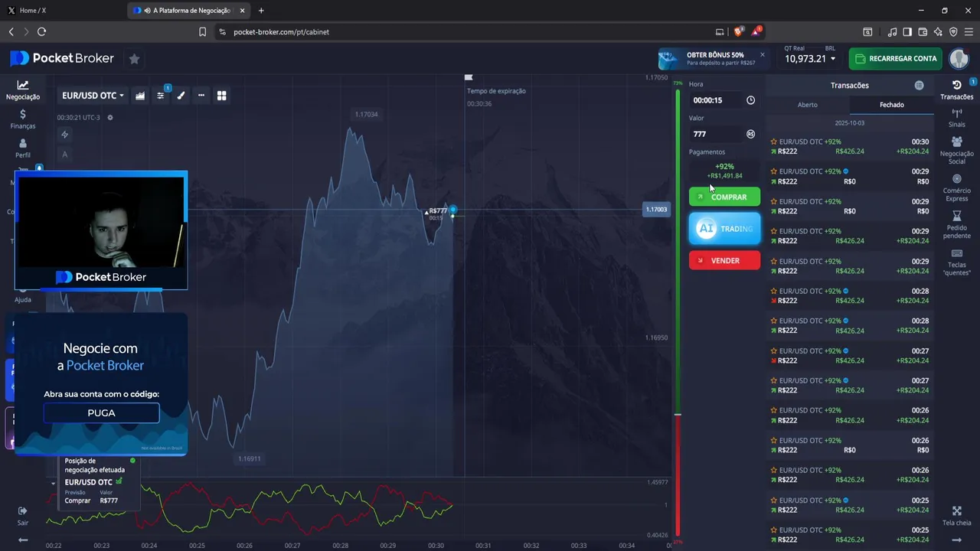The width and height of the screenshot is (980, 551).
Task: Collapse the left sidebar arrow
Action: (x=23, y=540)
